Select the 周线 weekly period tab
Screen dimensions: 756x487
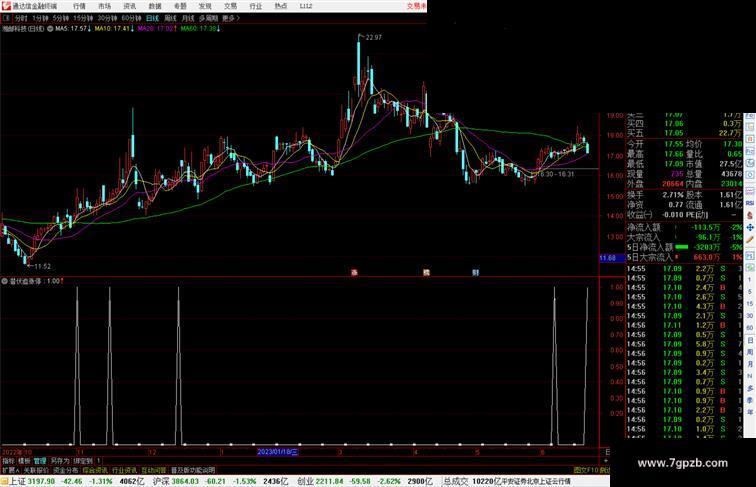coord(170,18)
